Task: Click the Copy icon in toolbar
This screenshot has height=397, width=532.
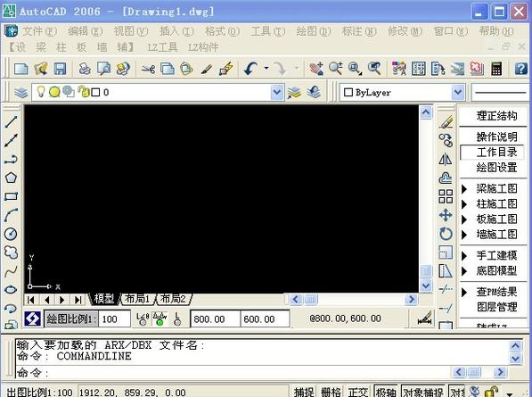Action: tap(168, 69)
